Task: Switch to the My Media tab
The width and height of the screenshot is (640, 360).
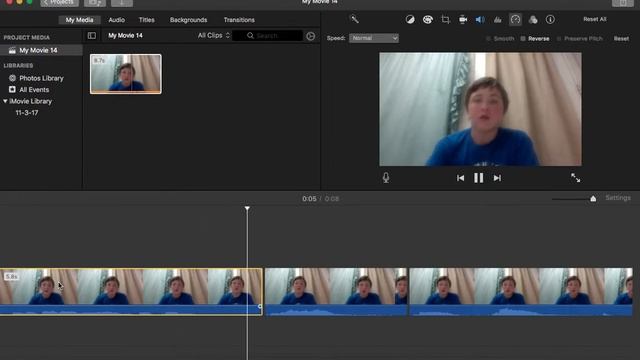Action: [80, 20]
